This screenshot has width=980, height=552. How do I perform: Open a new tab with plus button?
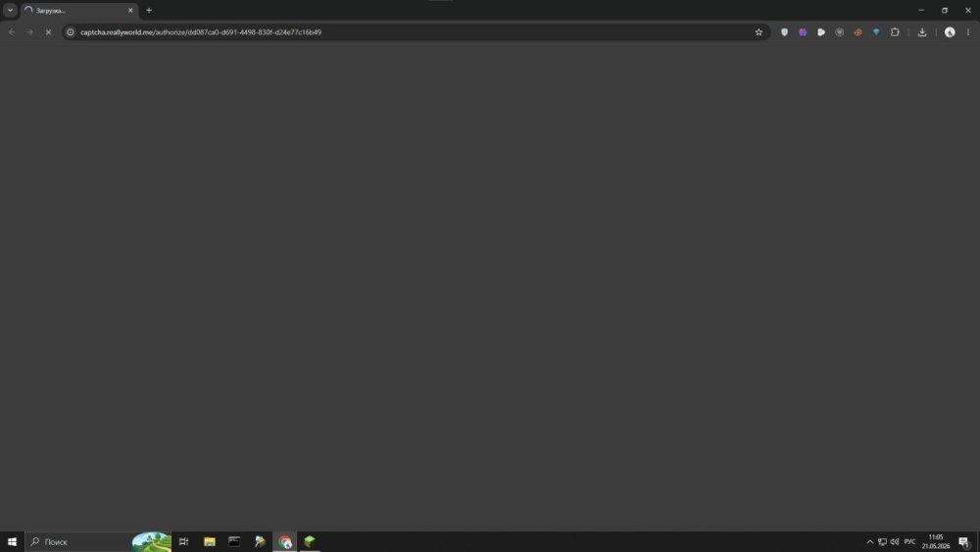click(x=149, y=10)
